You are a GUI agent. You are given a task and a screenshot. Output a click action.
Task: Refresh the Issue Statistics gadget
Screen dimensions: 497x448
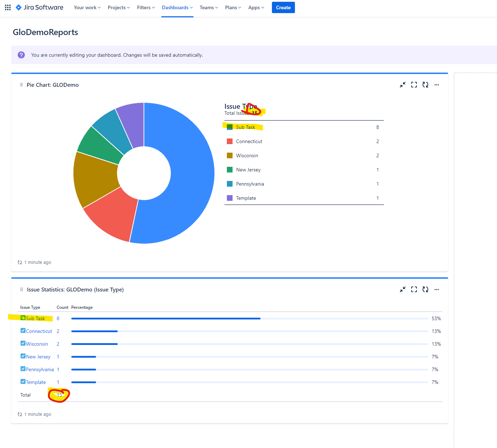pos(425,289)
